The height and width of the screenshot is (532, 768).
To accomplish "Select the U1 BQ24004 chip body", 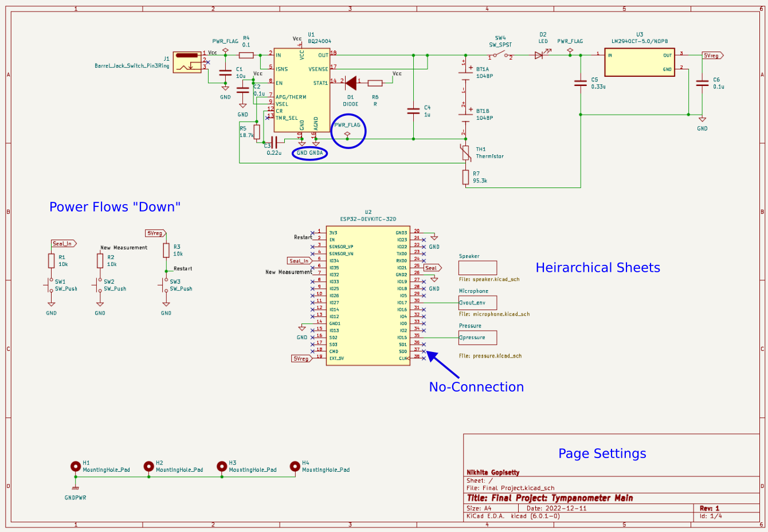I will pyautogui.click(x=302, y=89).
